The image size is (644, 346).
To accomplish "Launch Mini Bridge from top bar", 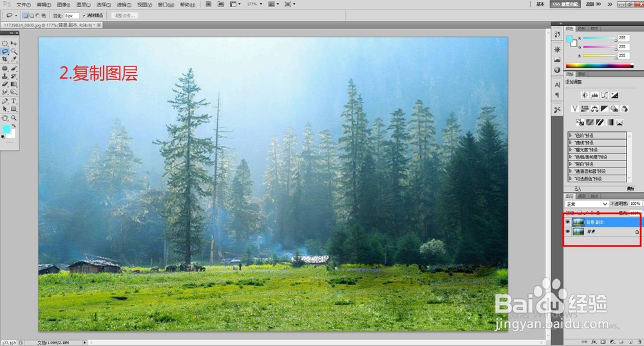I will coord(221,4).
